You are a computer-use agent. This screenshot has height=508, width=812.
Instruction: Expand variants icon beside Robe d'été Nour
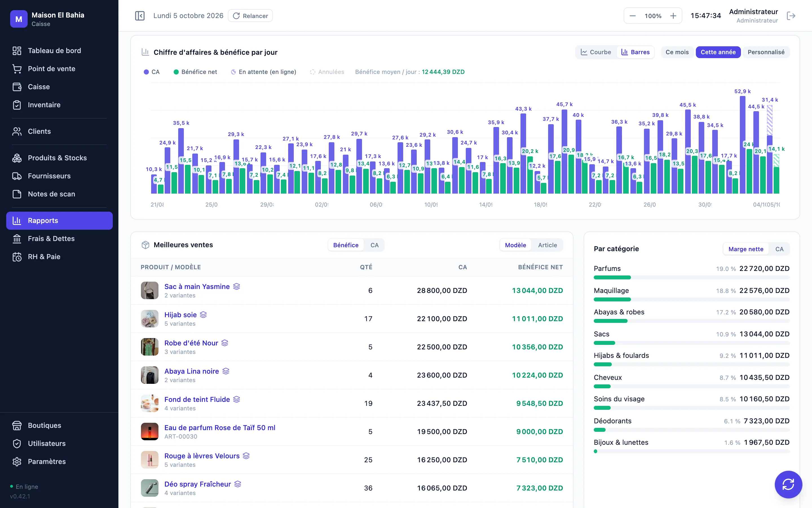225,343
